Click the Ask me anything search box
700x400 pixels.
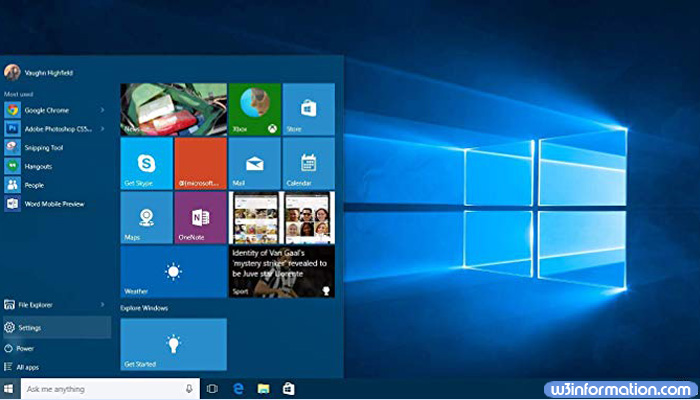point(110,389)
